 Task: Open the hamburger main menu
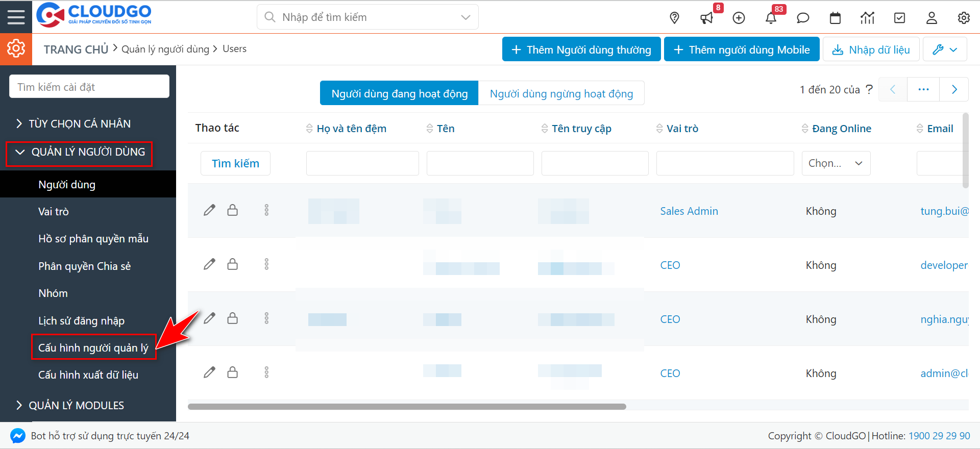[x=16, y=17]
